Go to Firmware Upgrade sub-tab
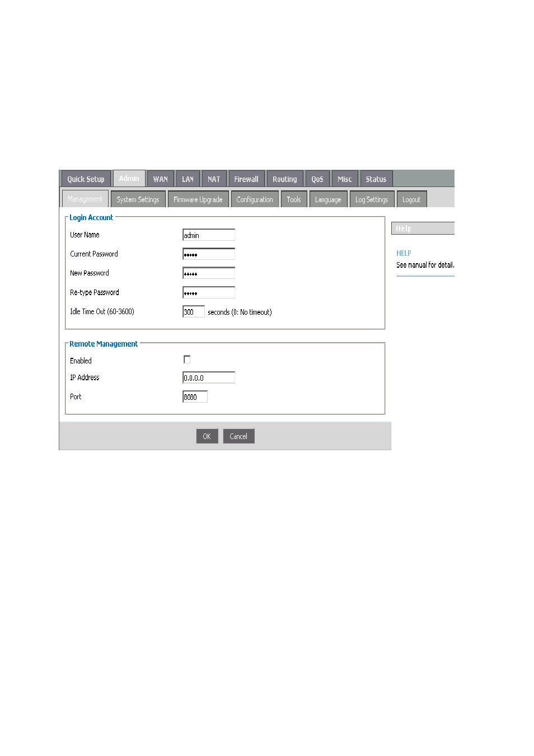The image size is (534, 756). pyautogui.click(x=198, y=199)
